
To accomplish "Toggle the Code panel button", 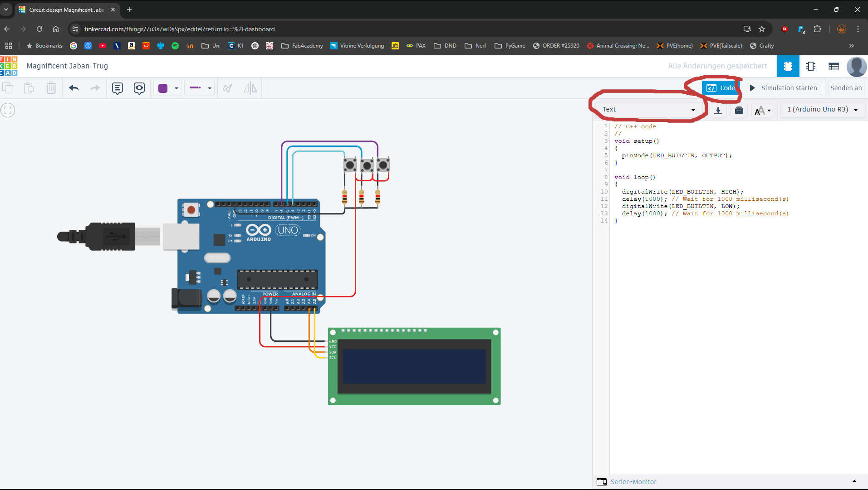I will (x=720, y=88).
